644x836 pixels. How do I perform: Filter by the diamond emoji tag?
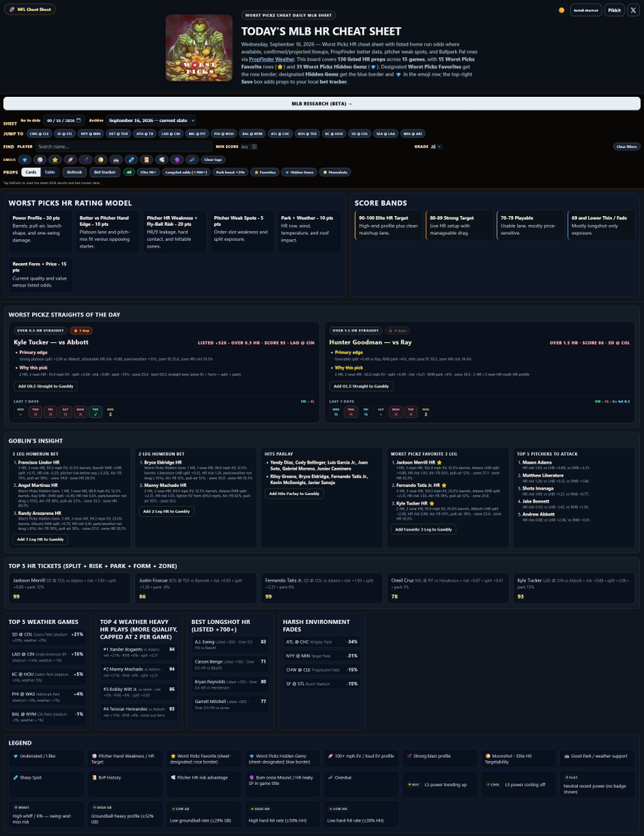point(24,160)
